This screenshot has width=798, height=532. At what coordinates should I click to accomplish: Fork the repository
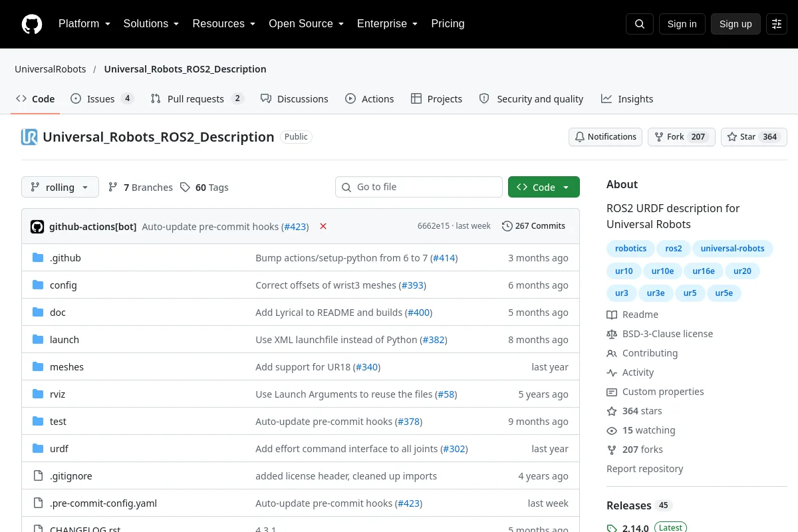point(682,137)
